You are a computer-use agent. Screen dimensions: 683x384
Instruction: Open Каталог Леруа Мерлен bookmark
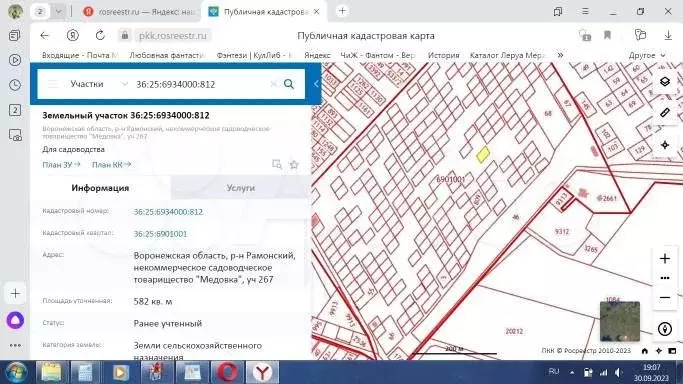(507, 55)
